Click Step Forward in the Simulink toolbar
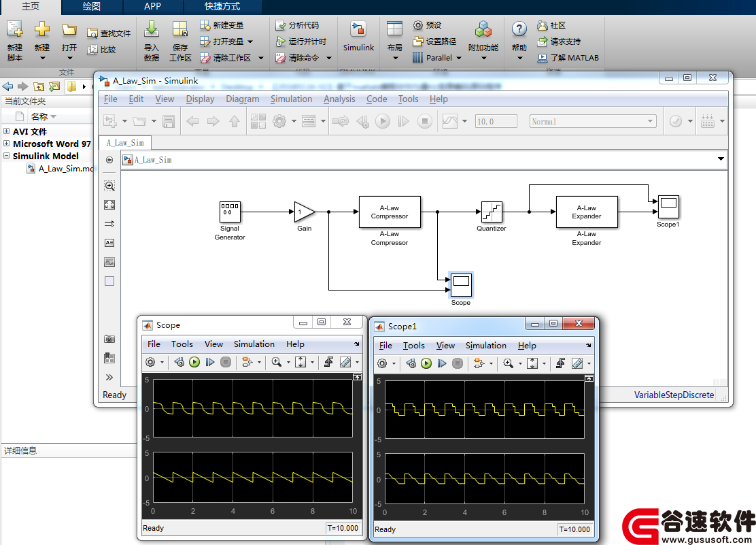Viewport: 756px width, 545px height. [404, 121]
